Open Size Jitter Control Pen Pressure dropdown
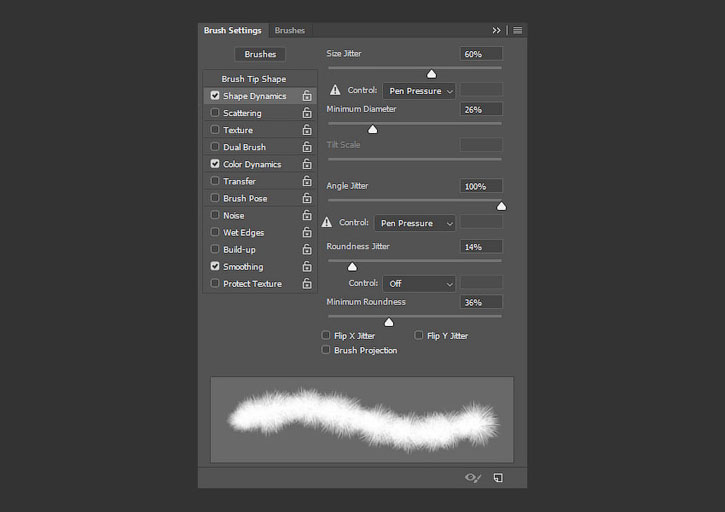Viewport: 725px width, 512px height. (x=419, y=91)
